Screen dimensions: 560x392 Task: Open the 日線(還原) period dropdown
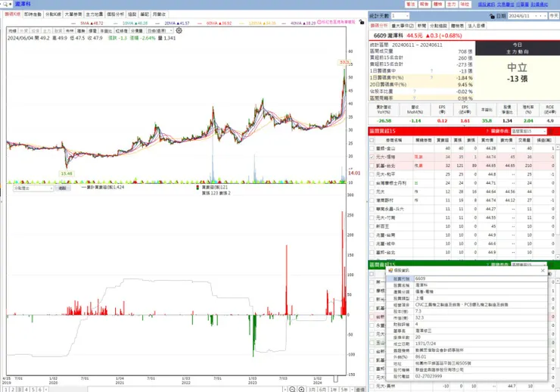click(x=160, y=31)
